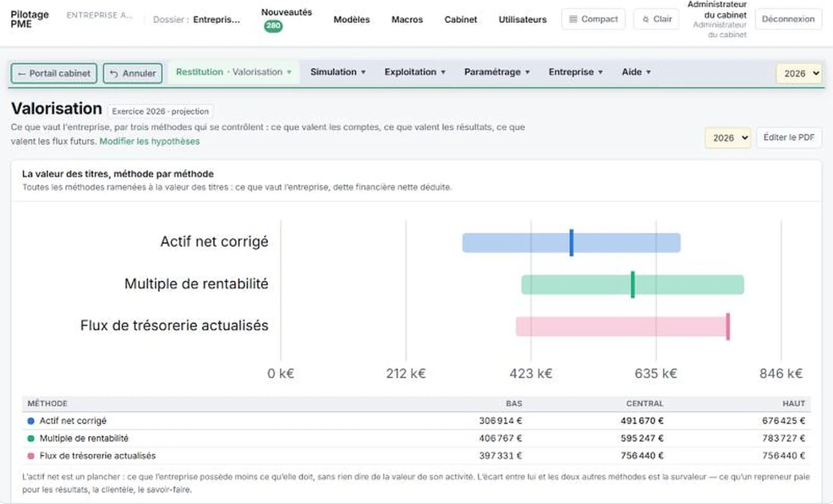Click the blue Actif net corrigé central marker

pos(571,242)
